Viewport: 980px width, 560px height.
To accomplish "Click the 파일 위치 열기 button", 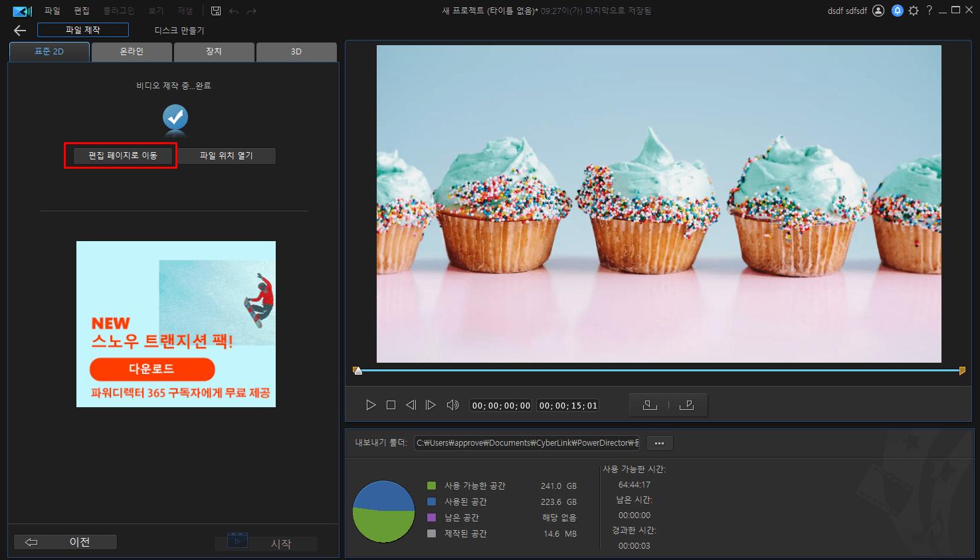I will click(x=226, y=155).
